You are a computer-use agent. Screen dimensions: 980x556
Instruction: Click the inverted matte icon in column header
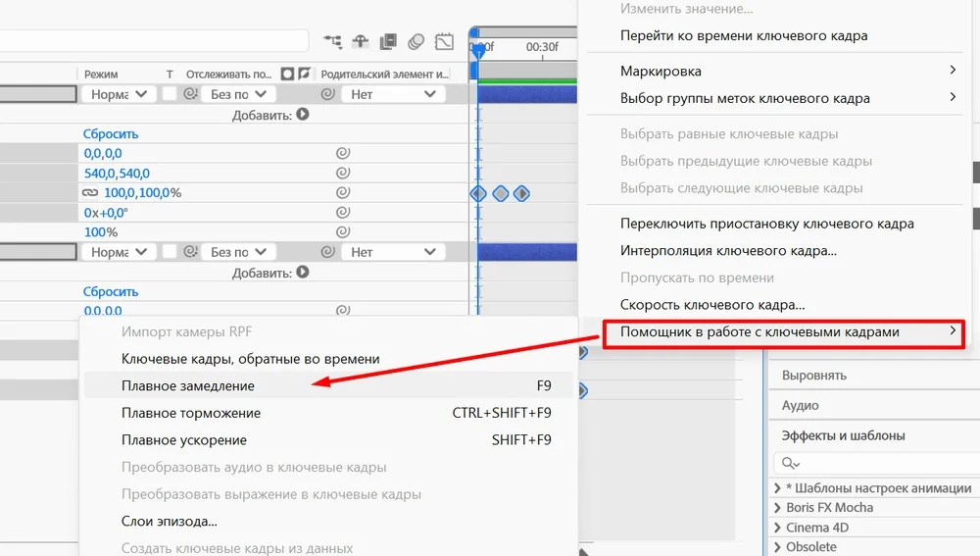(x=305, y=74)
